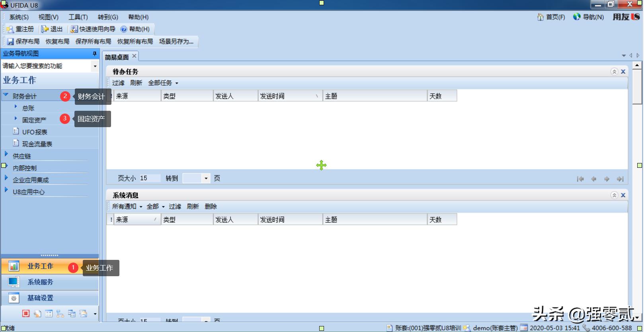This screenshot has height=332, width=644.
Task: Expand the 固定资产 tree node
Action: point(16,118)
